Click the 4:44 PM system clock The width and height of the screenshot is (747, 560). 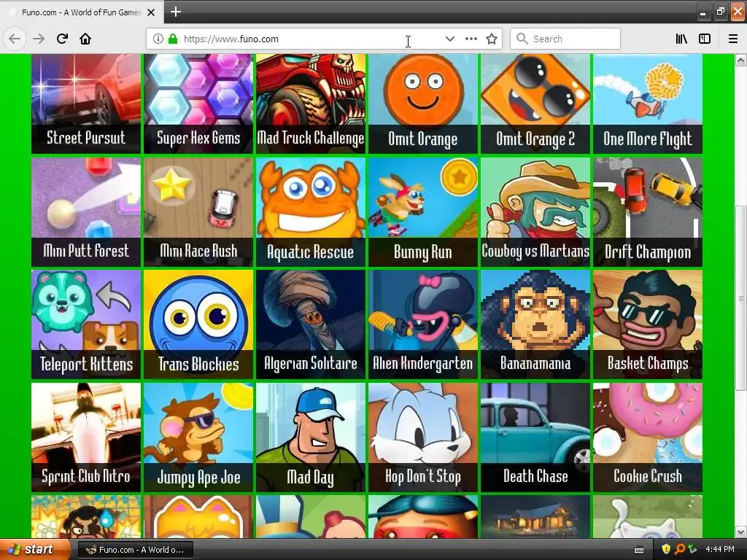(719, 549)
